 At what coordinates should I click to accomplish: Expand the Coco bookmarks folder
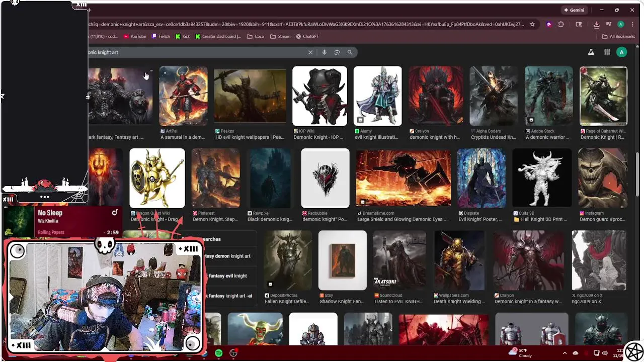[x=255, y=36]
